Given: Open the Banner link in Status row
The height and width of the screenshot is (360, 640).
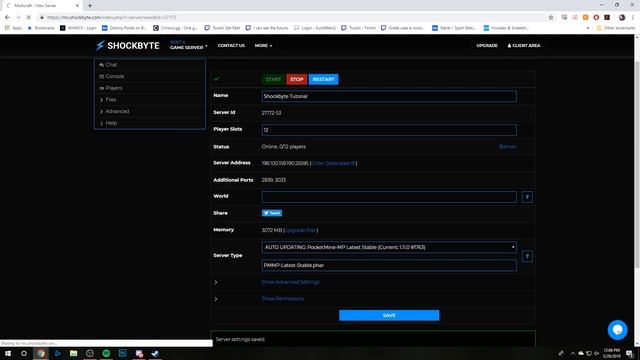Looking at the screenshot, I should (507, 147).
